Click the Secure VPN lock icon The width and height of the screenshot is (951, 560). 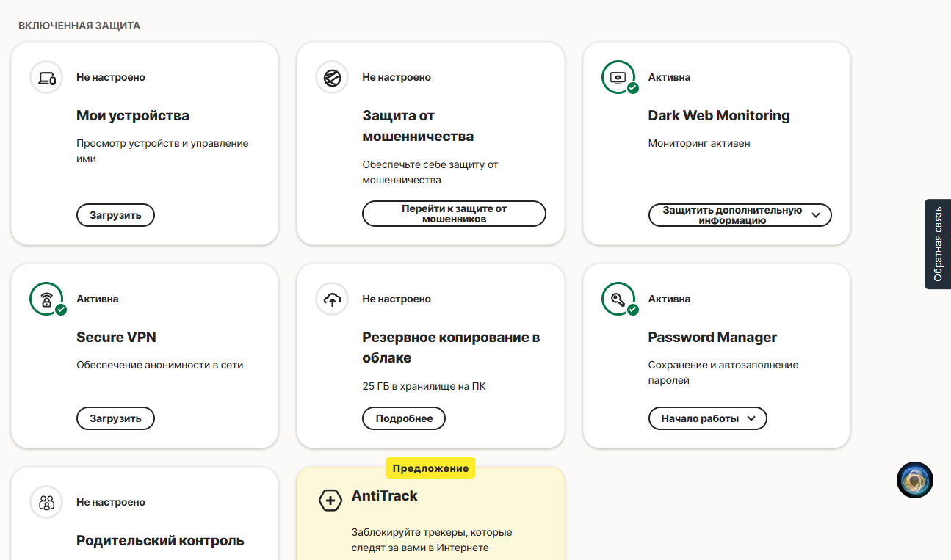(47, 299)
